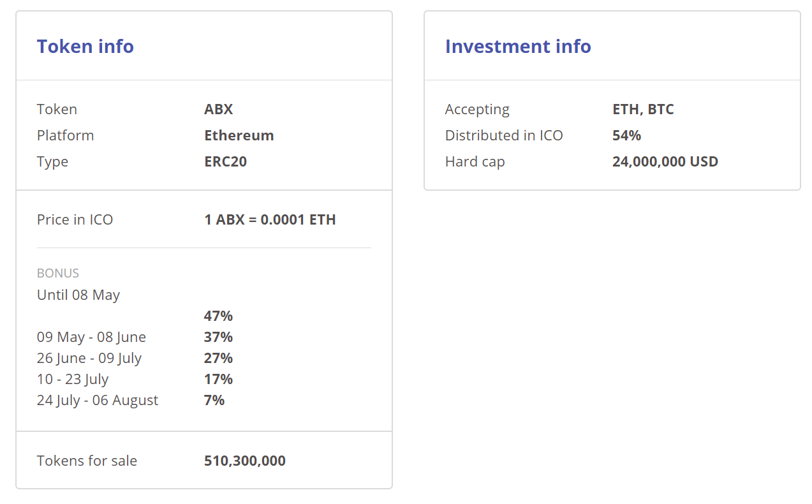Click the accepted currencies ETH, BTC
The height and width of the screenshot is (504, 812).
point(643,109)
